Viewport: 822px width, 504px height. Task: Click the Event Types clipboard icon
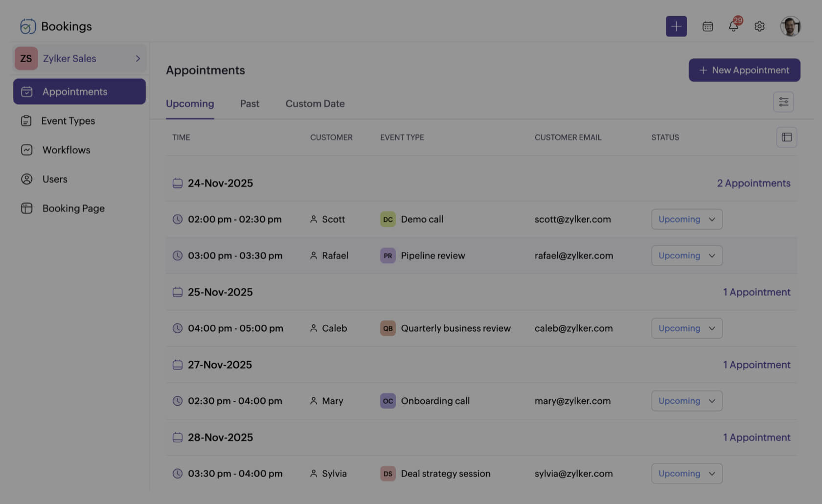(x=26, y=121)
